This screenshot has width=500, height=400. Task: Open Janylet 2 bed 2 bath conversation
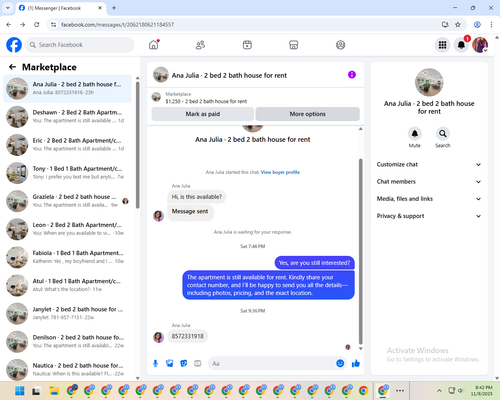[67, 314]
